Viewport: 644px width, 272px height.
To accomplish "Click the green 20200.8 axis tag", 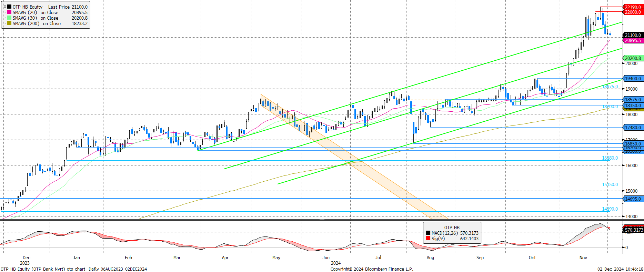I will [x=633, y=58].
